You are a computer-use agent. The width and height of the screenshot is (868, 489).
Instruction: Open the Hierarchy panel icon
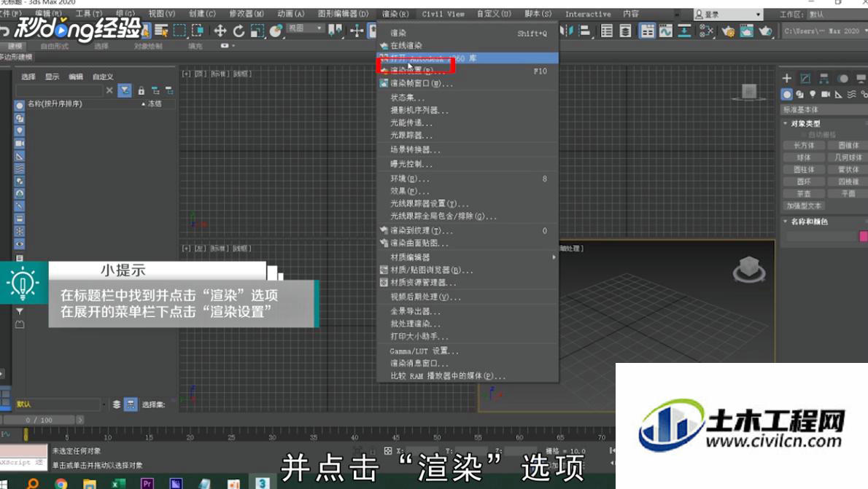point(824,79)
